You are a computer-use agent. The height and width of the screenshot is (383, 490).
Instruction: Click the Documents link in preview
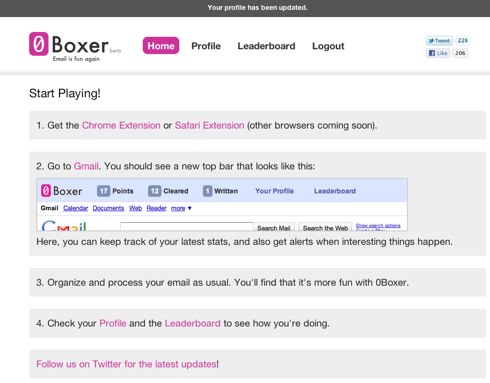coord(108,208)
